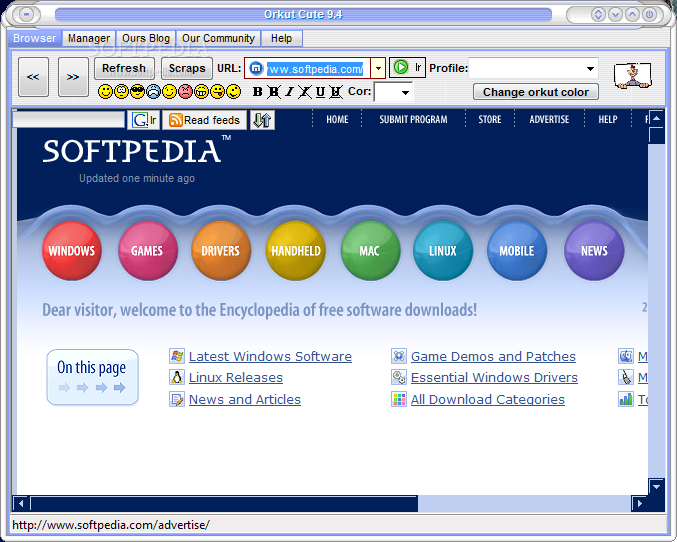Open the Help tab
The width and height of the screenshot is (677, 542).
[282, 38]
